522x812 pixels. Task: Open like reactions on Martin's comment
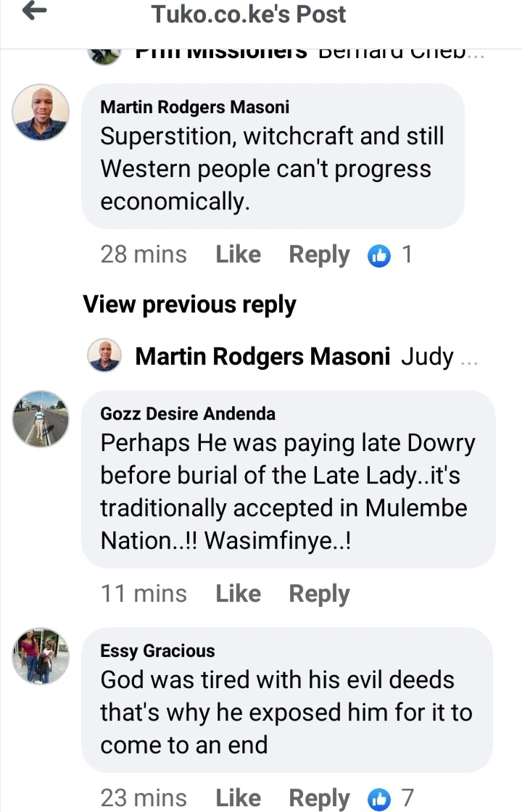point(389,254)
